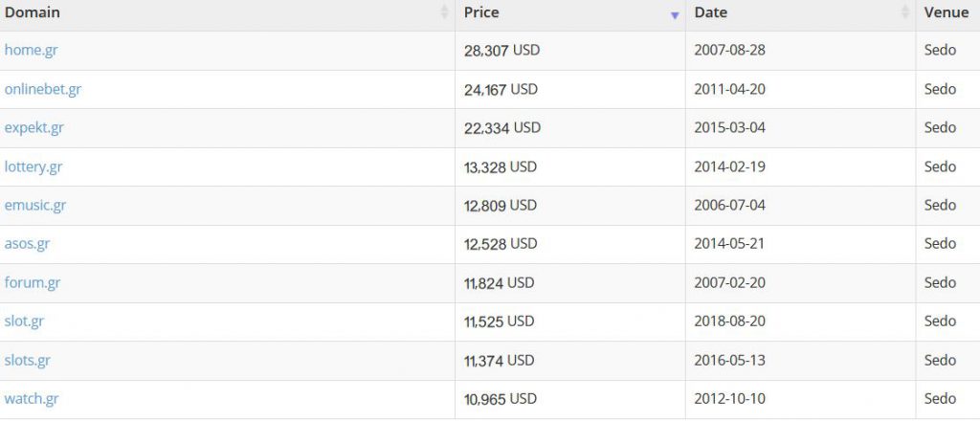Click the 2018-08-20 date cell
The width and height of the screenshot is (980, 421).
click(729, 321)
